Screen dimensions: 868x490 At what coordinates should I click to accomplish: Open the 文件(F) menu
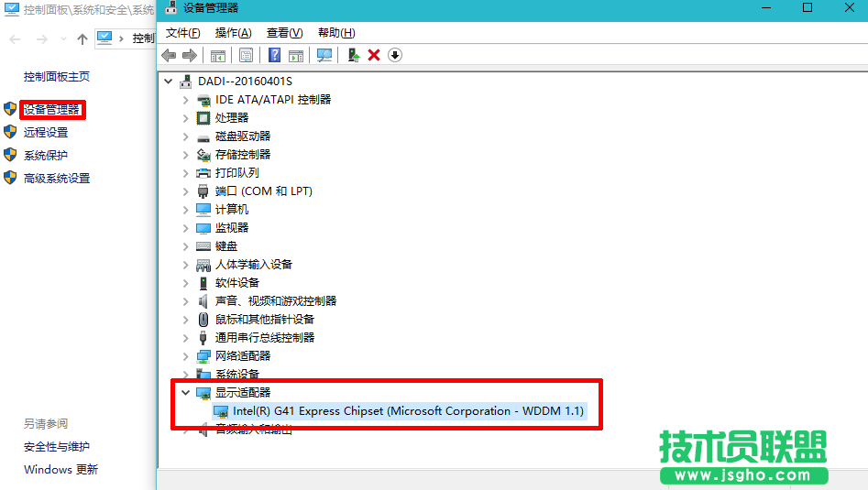pos(182,33)
